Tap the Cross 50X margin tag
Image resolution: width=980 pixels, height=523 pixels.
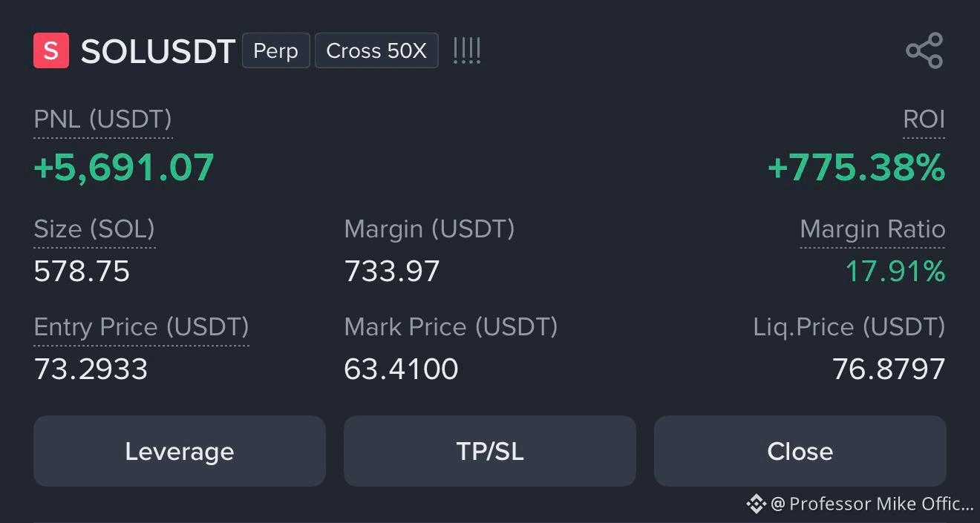[376, 50]
